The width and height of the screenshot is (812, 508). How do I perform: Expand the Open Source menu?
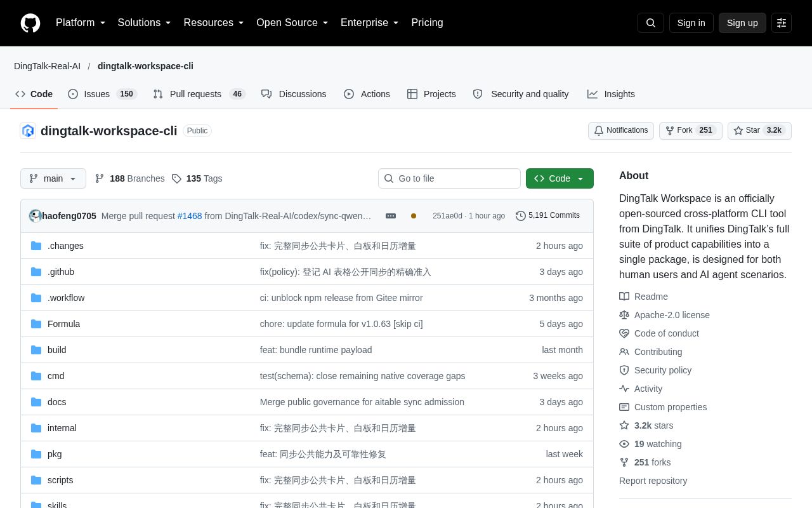coord(292,23)
